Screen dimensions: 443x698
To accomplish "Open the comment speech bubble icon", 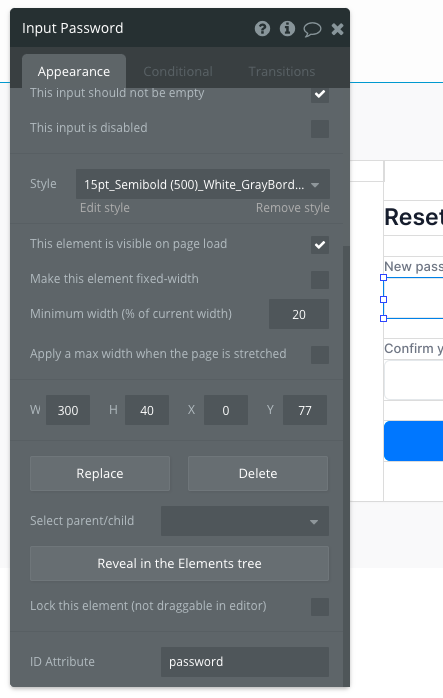I will (x=312, y=29).
